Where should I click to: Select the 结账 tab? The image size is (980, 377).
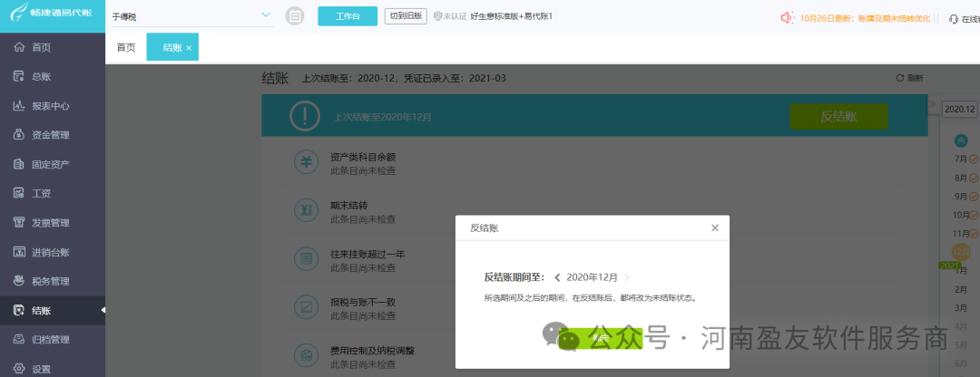[x=172, y=47]
